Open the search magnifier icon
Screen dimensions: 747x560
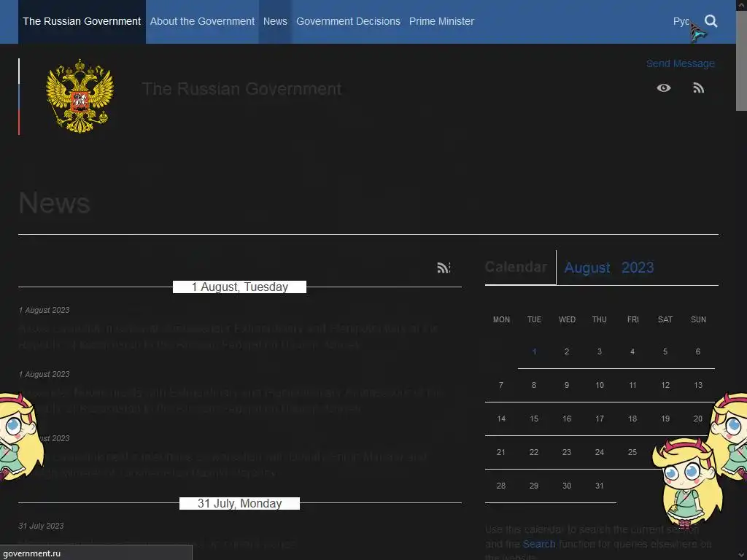point(711,21)
